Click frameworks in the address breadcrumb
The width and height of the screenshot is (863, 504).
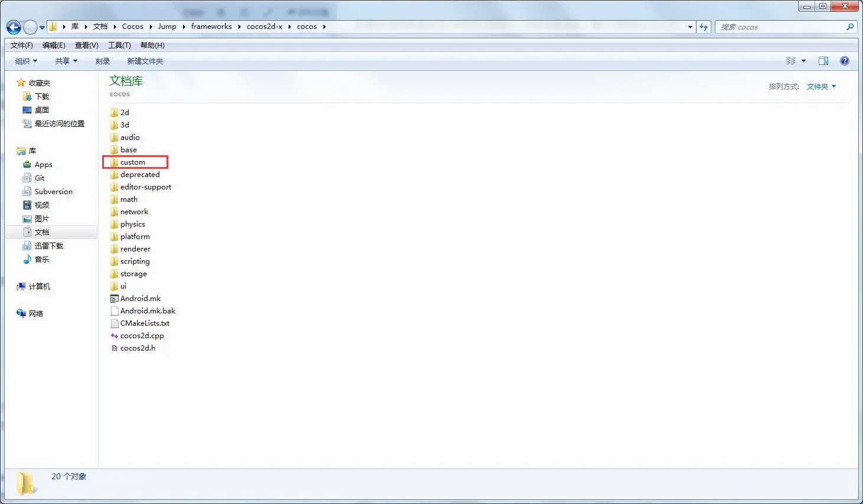point(211,27)
